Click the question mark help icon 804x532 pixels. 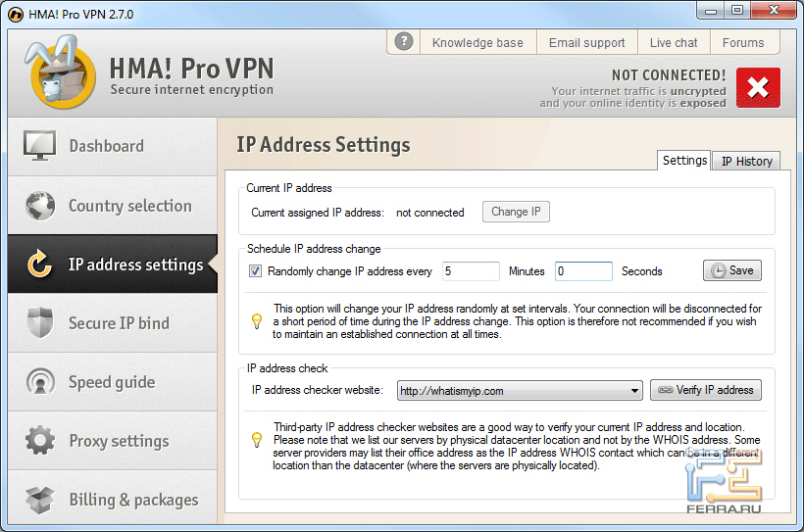[403, 42]
